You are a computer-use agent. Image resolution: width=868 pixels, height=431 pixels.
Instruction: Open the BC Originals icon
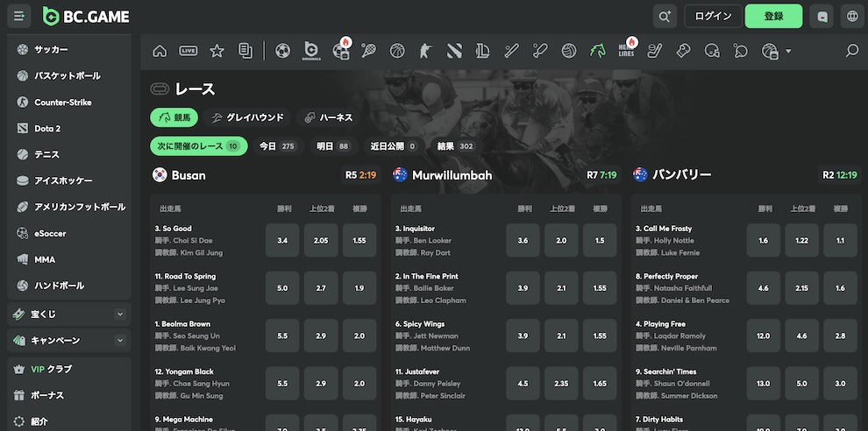click(x=311, y=51)
